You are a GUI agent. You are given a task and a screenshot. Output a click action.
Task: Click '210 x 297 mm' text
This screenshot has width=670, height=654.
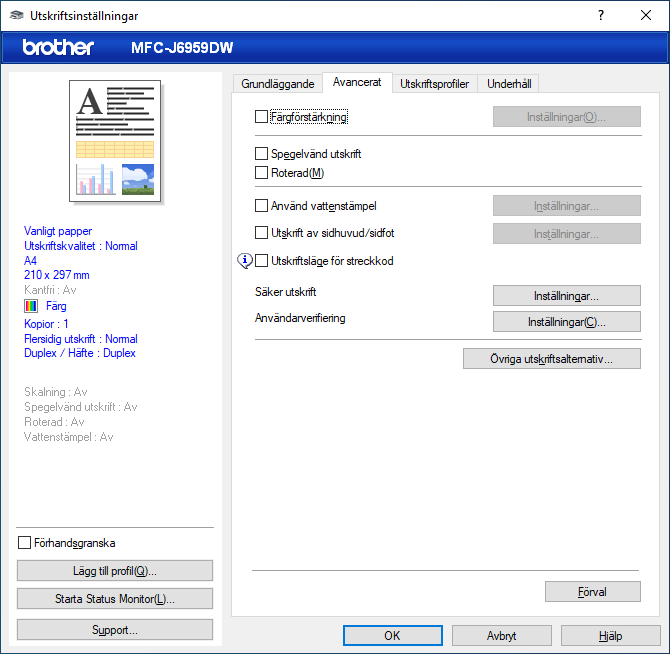57,275
